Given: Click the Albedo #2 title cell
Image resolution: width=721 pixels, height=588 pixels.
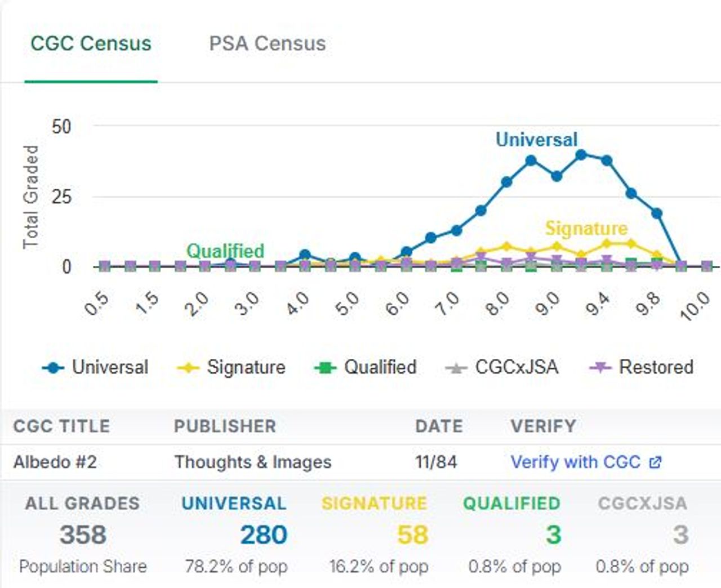Looking at the screenshot, I should (55, 462).
